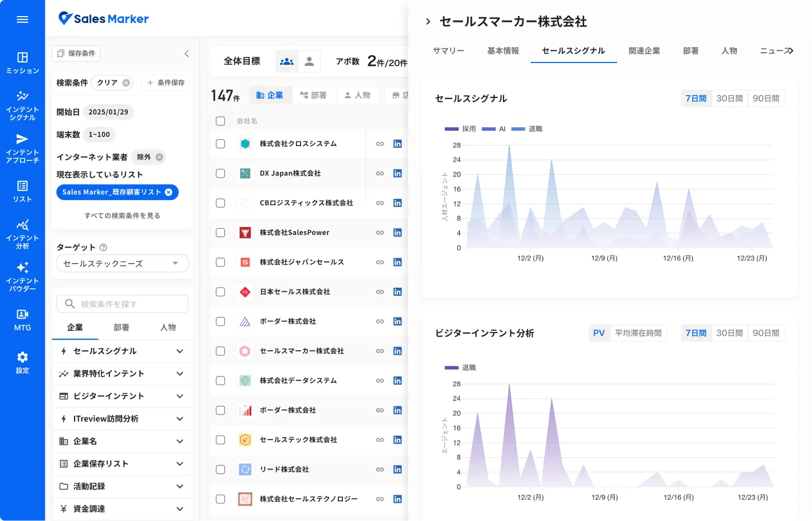Click the 検索条件を探す search field

[122, 304]
